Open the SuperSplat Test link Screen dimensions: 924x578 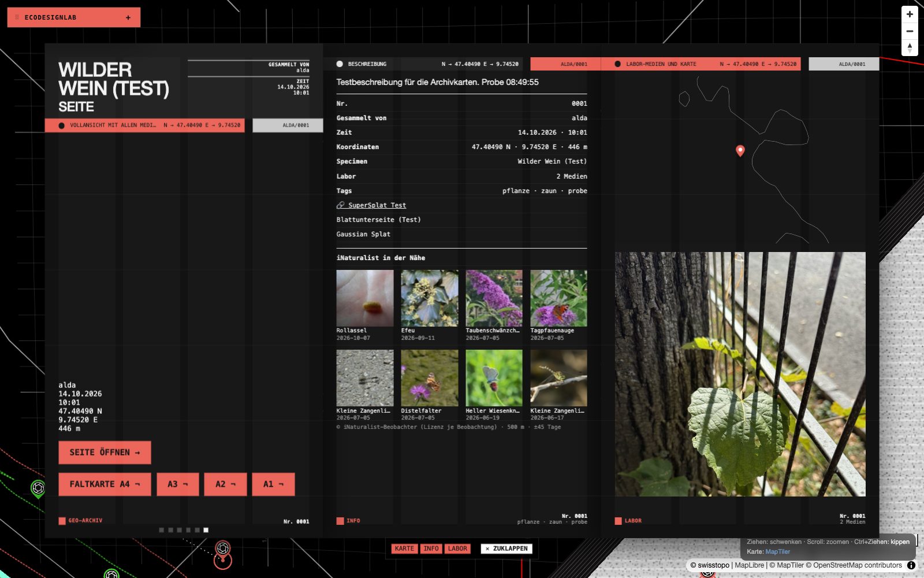[x=377, y=205]
